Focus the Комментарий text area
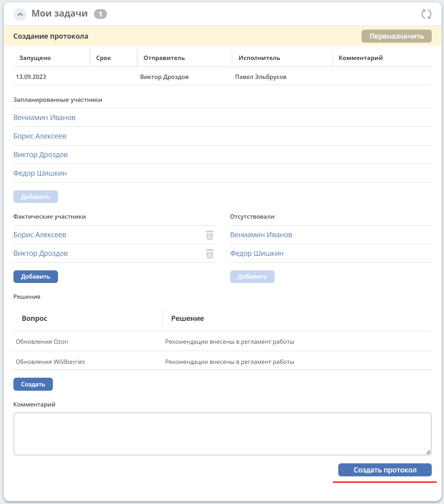 (223, 434)
